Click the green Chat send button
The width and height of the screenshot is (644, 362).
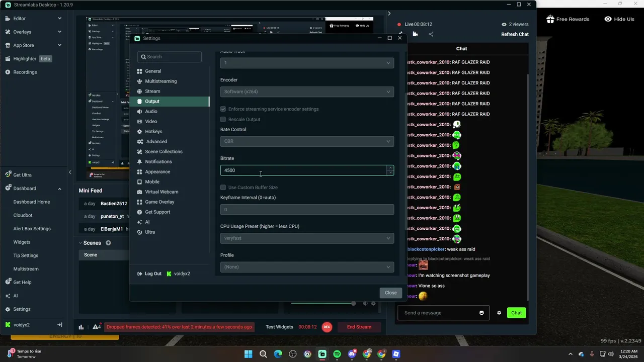point(516,313)
